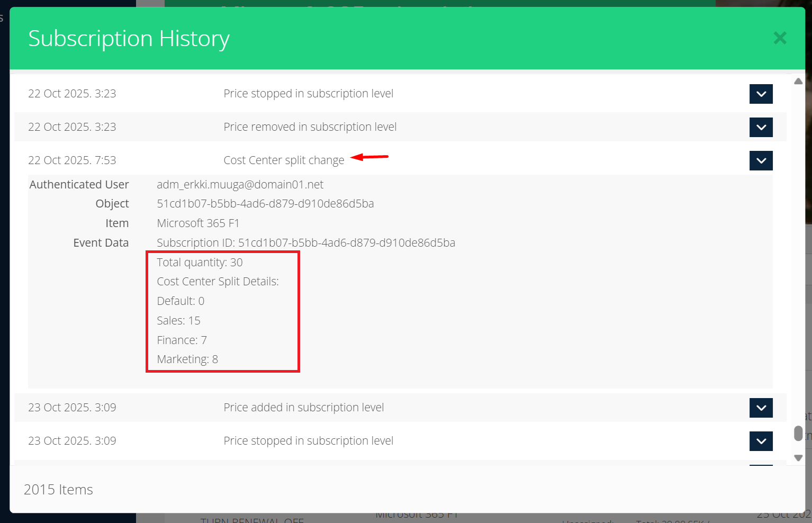Expand the 22 Oct Price stopped entry chevron
The width and height of the screenshot is (812, 523).
point(761,94)
